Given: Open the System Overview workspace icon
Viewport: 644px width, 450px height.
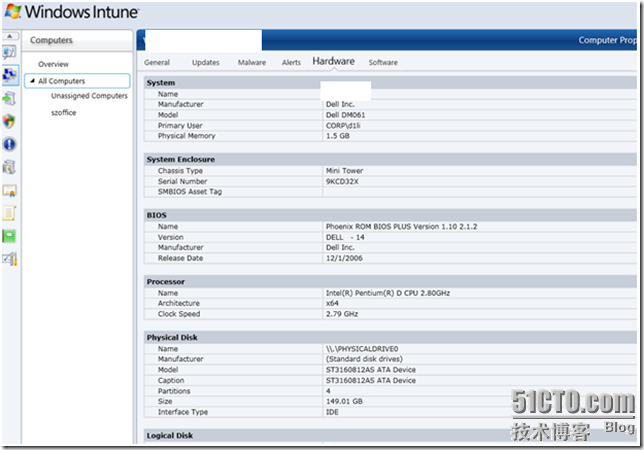Looking at the screenshot, I should click(9, 53).
